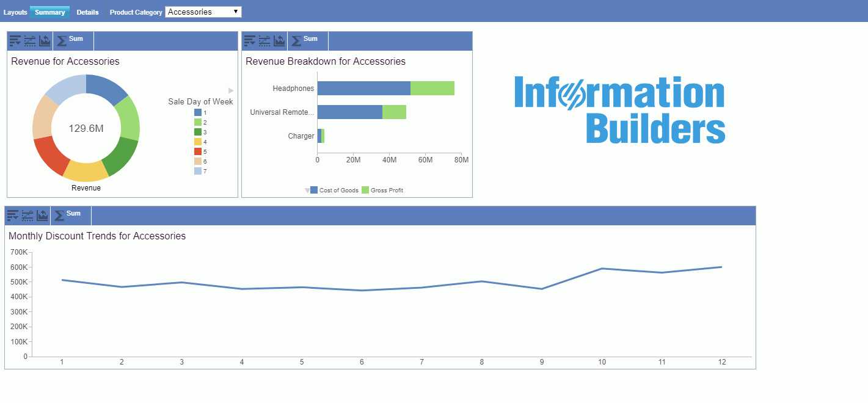
Task: Click the Charger bar
Action: 321,136
